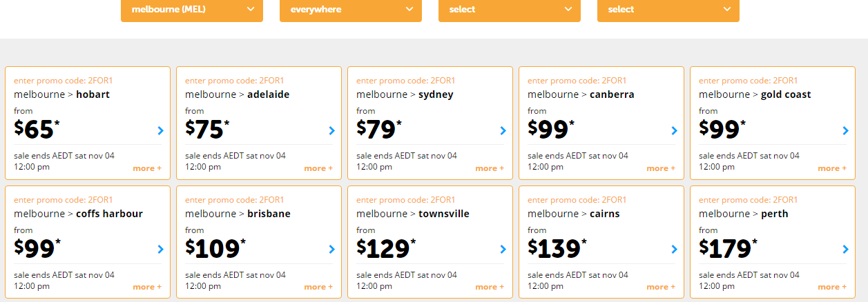Viewport: 868px width, 302px height.
Task: Click the blue arrow on the Sydney fare
Action: coord(503,130)
